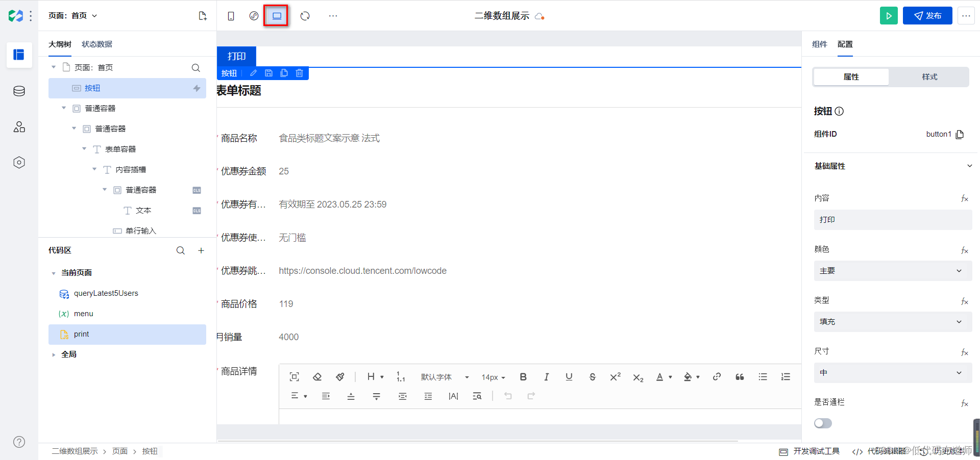Toggle bullet list in rich text editor
The image size is (980, 460).
click(x=763, y=377)
